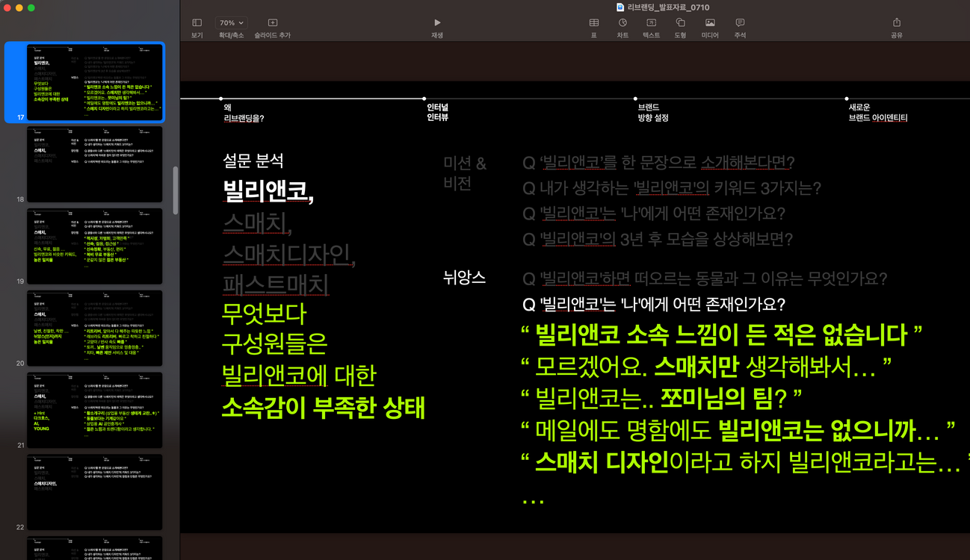
Task: Click the gray '패스트매치' text
Action: point(276,284)
